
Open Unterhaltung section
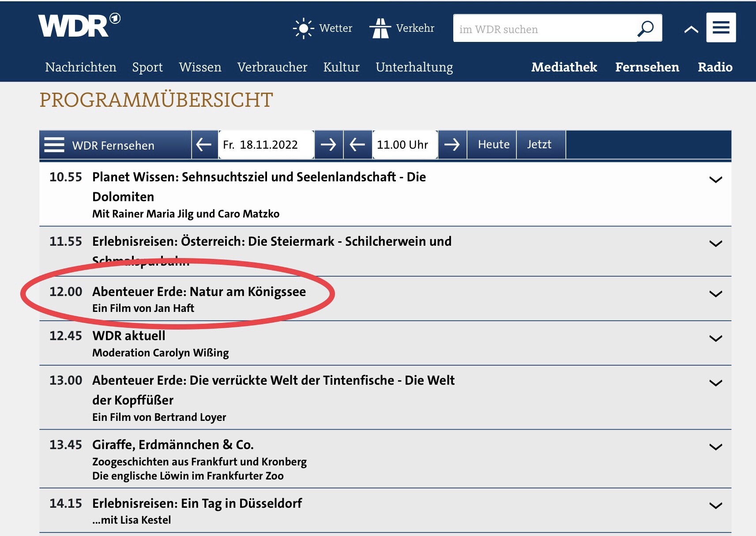414,67
